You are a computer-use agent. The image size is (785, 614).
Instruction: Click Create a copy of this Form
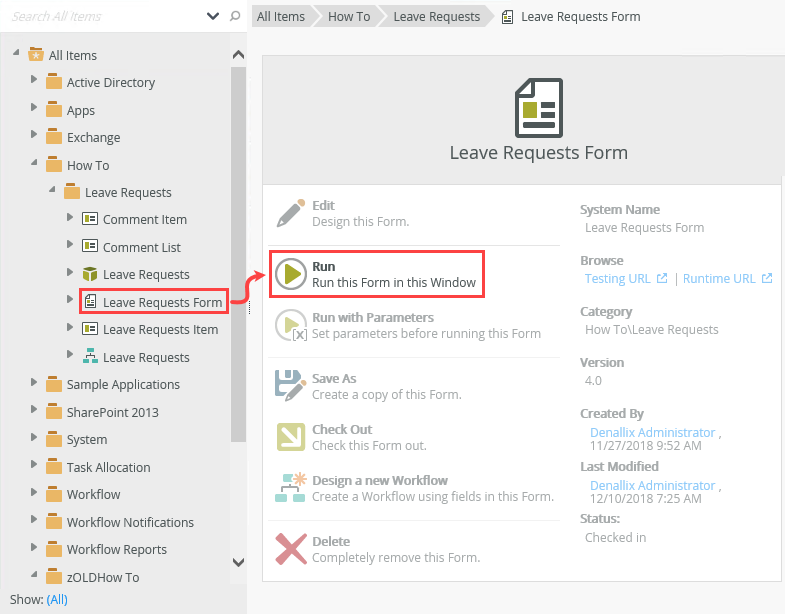pos(386,394)
